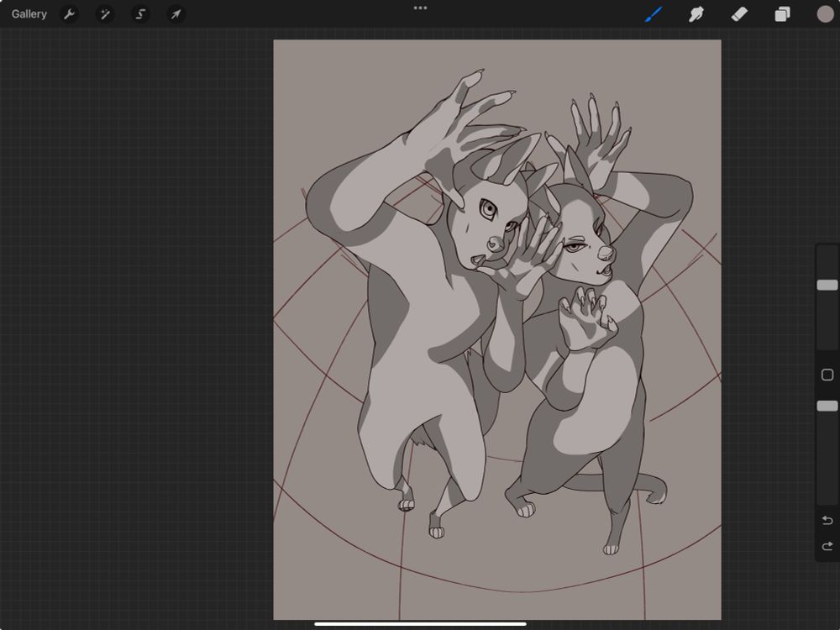
Task: Click the three-dot multitasking menu at top
Action: (x=421, y=8)
